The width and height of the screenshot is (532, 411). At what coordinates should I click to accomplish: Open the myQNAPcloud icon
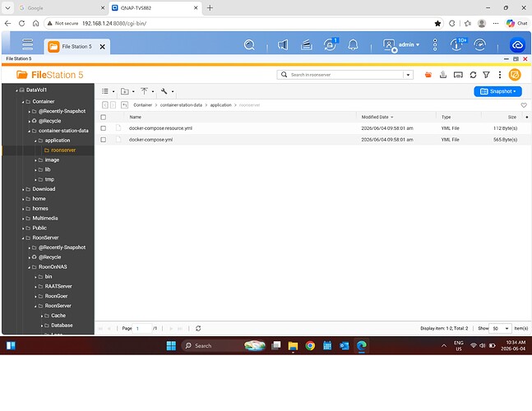coord(517,44)
